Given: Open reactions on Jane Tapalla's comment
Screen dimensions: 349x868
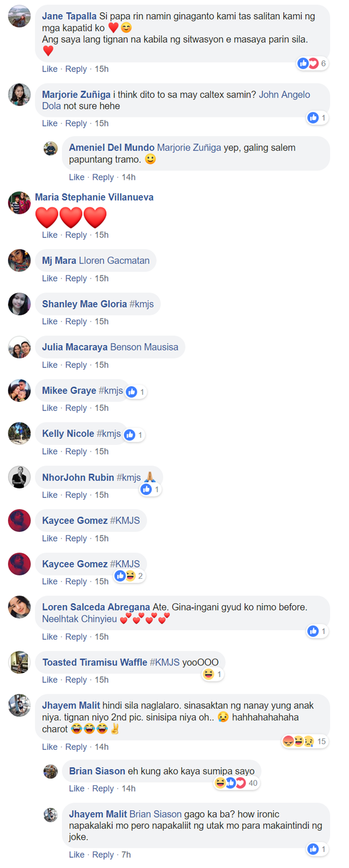Looking at the screenshot, I should [x=312, y=63].
